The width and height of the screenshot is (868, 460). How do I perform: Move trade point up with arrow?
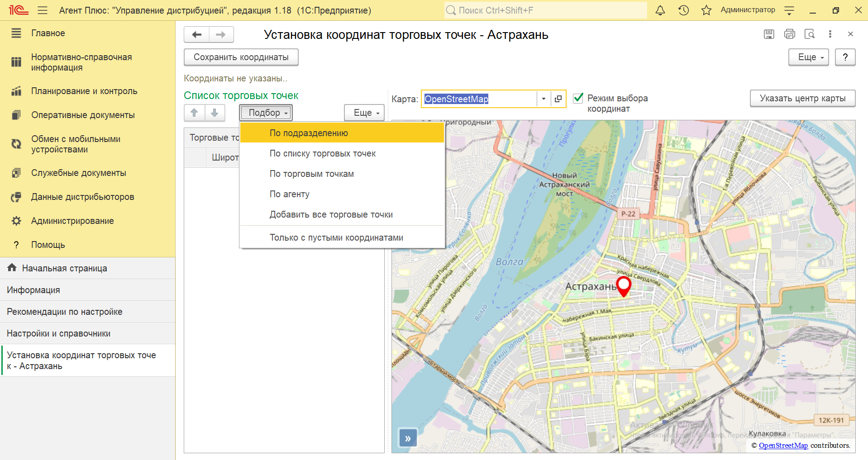[194, 113]
